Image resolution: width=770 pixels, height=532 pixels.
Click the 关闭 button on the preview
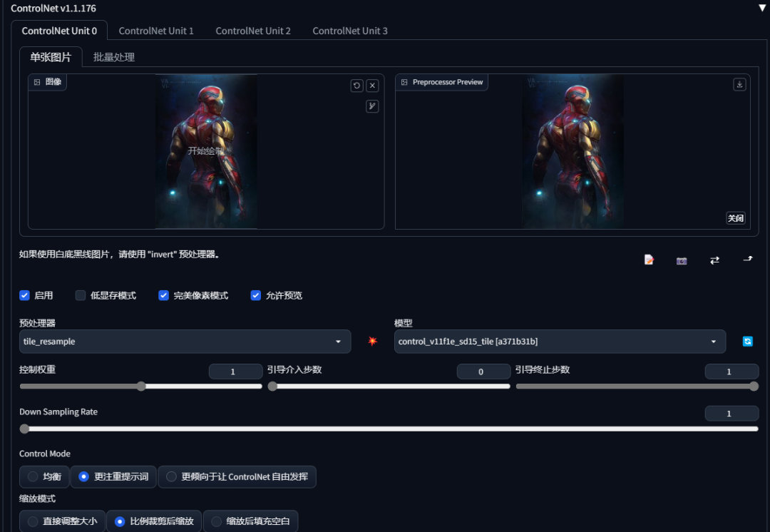(736, 218)
